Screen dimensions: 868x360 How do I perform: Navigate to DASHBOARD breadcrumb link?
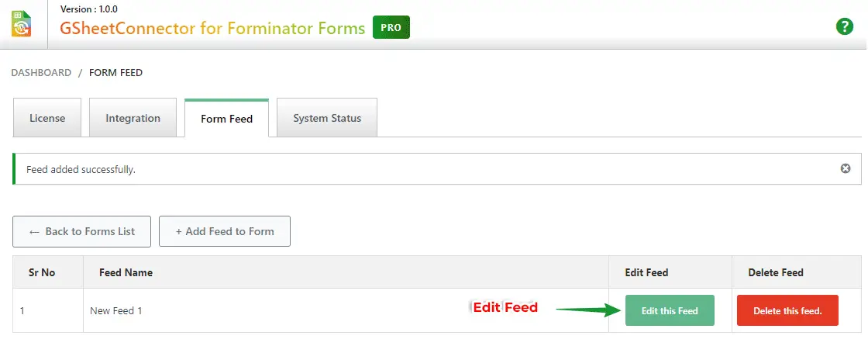click(41, 72)
